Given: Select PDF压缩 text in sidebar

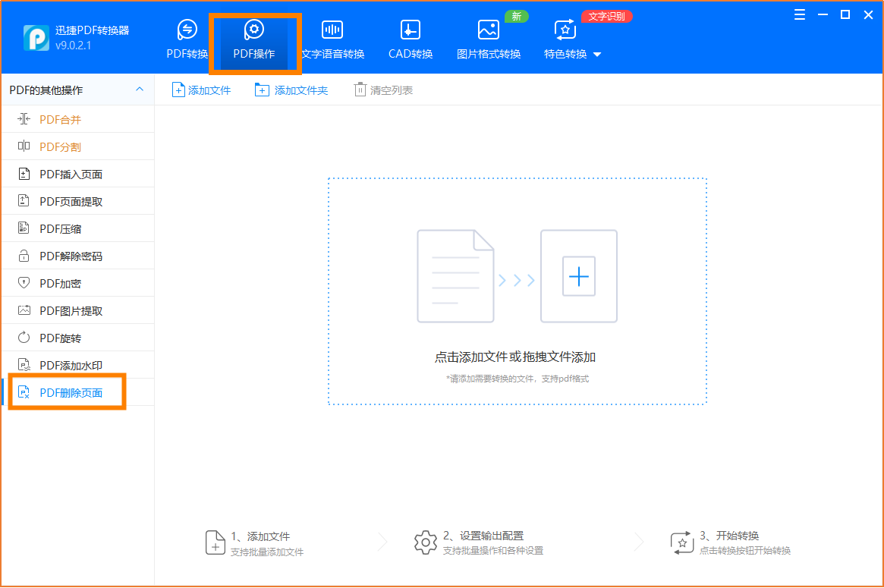Looking at the screenshot, I should (x=60, y=229).
